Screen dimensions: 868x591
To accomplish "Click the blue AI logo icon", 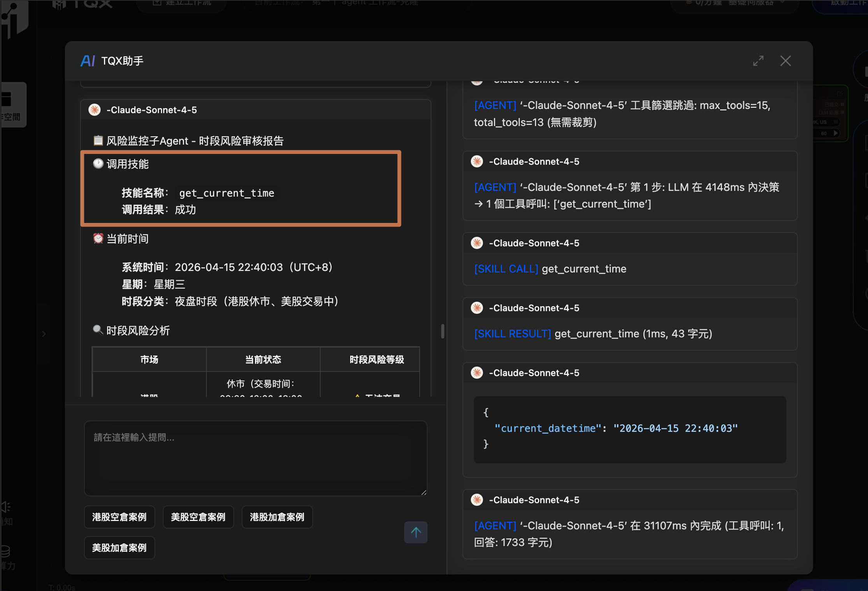I will [x=88, y=61].
